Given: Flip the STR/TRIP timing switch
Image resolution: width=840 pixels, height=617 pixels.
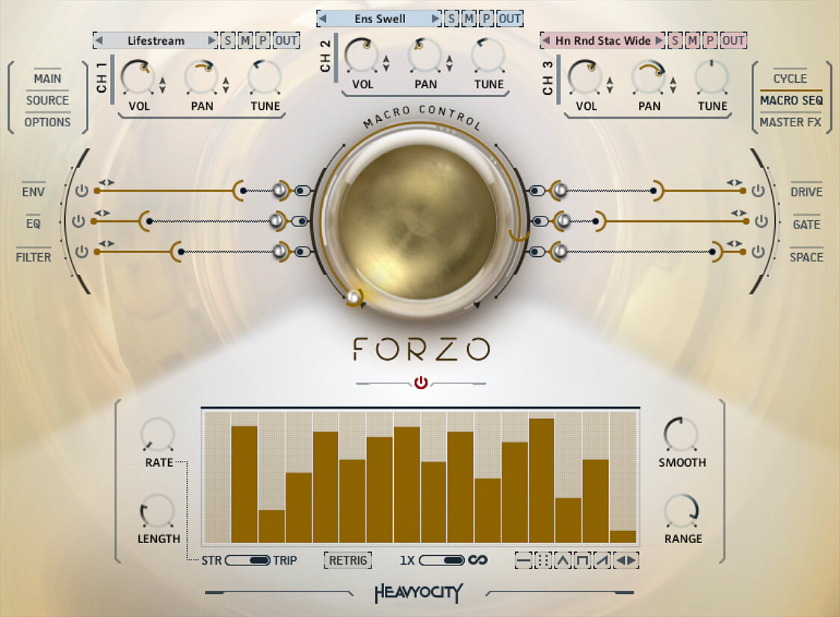Looking at the screenshot, I should (248, 560).
